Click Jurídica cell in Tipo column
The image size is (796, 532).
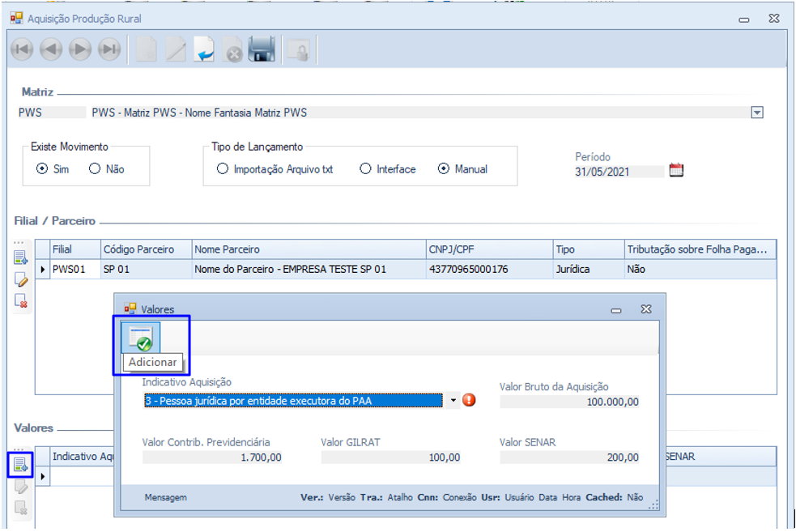click(x=589, y=269)
